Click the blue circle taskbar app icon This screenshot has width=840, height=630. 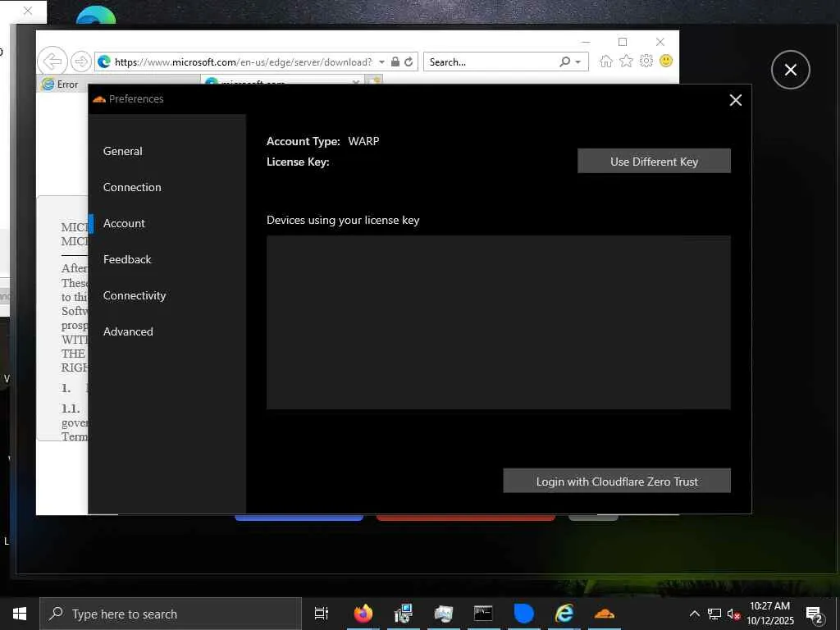click(523, 614)
